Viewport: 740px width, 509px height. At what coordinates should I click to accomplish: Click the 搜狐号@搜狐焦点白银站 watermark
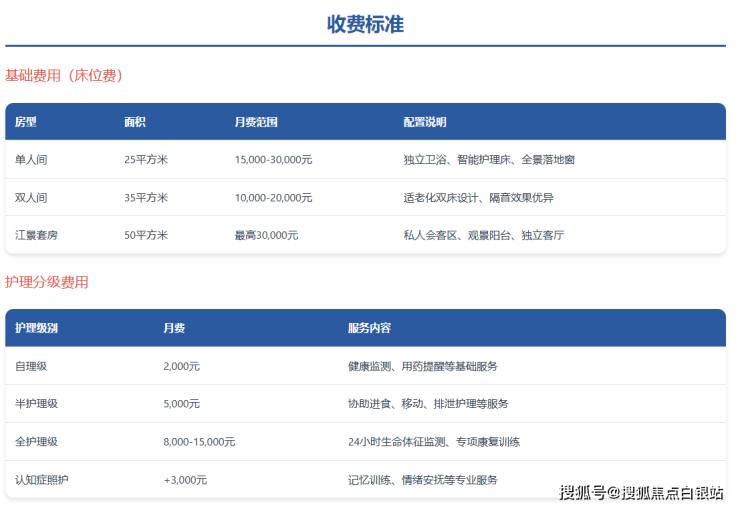(x=641, y=493)
